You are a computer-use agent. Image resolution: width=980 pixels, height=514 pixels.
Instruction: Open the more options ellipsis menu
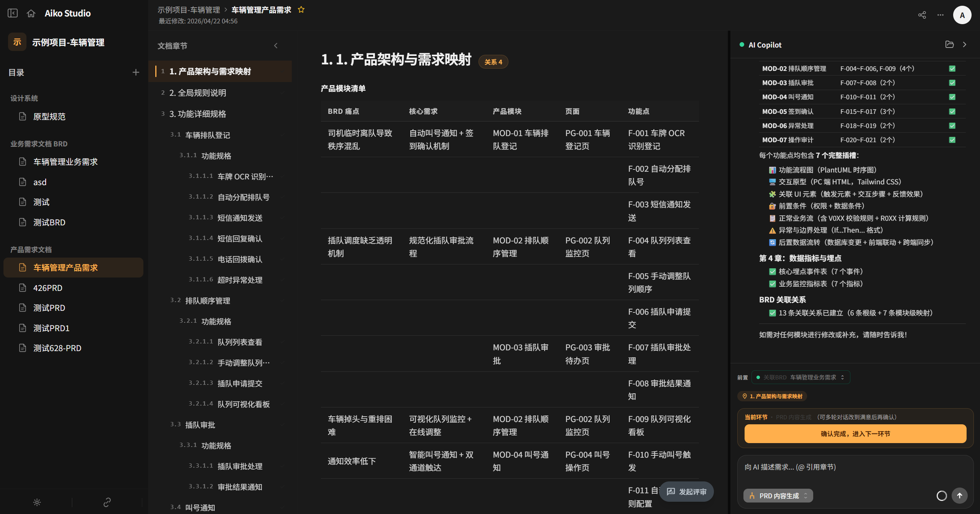(941, 15)
